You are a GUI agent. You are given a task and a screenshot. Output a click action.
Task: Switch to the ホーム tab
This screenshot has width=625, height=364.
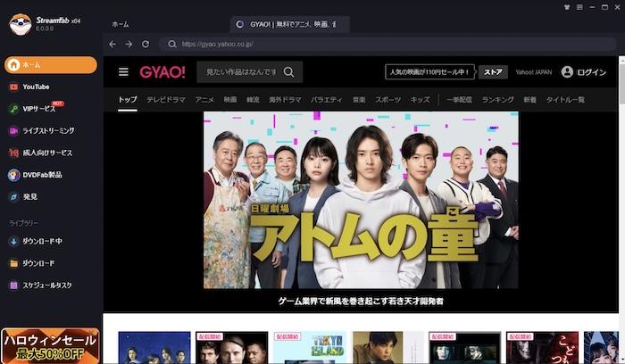click(x=121, y=25)
